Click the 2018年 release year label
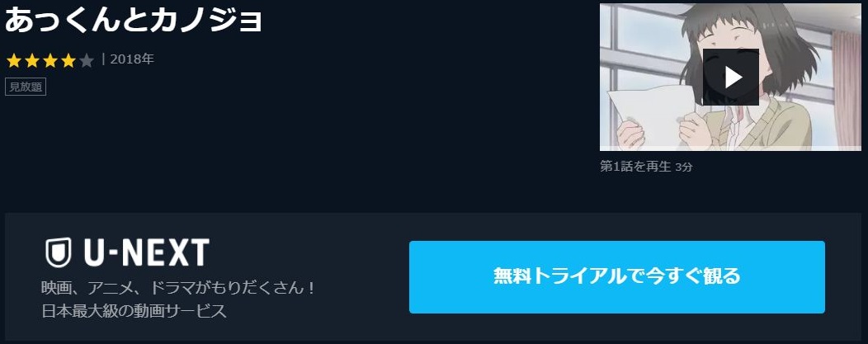Screen dimensions: 868x344 click(132, 59)
